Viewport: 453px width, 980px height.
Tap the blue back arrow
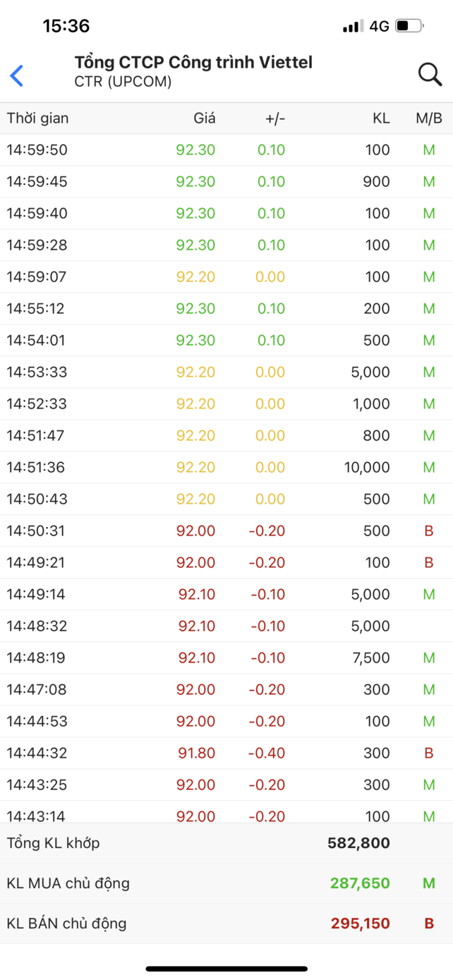(17, 75)
